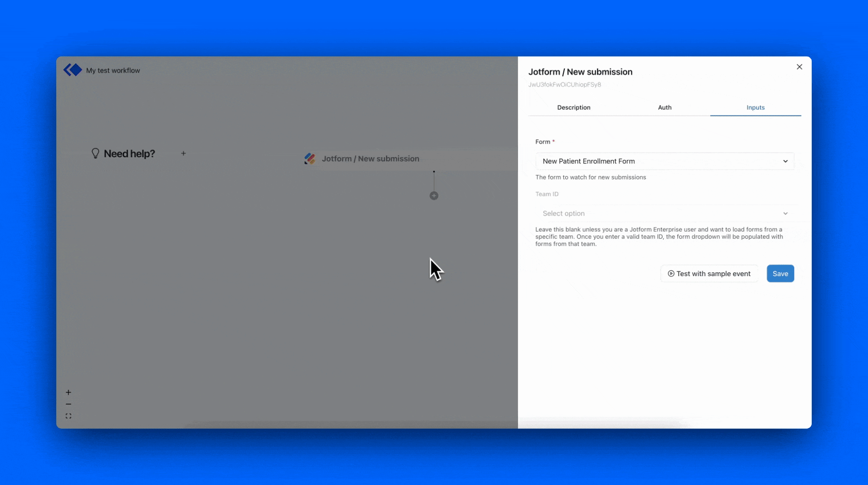Click the Need help? heading
The height and width of the screenshot is (485, 868).
pyautogui.click(x=129, y=154)
